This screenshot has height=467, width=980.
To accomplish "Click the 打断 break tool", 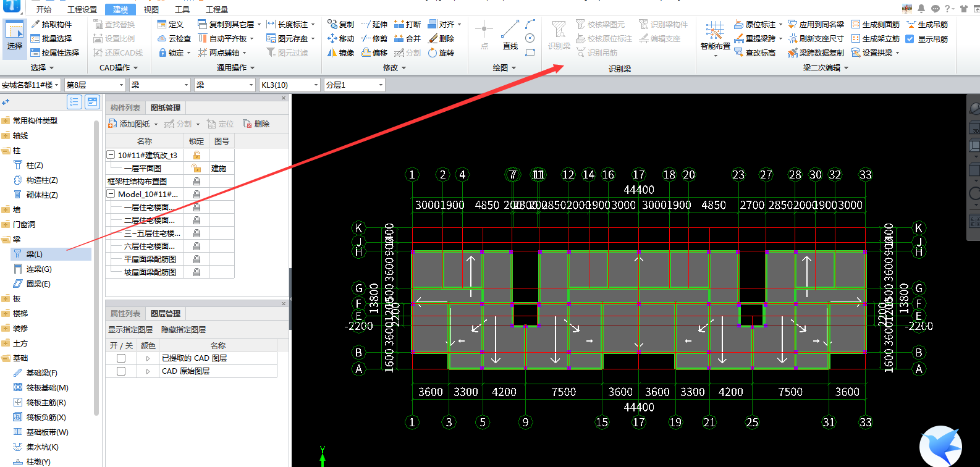I will tap(407, 24).
